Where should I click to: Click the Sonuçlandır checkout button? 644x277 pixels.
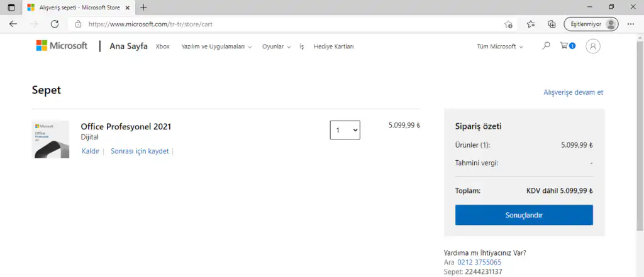pyautogui.click(x=524, y=215)
